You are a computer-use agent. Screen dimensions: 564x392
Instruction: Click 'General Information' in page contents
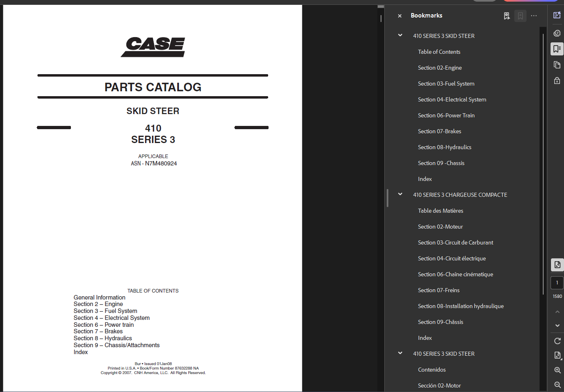(99, 297)
